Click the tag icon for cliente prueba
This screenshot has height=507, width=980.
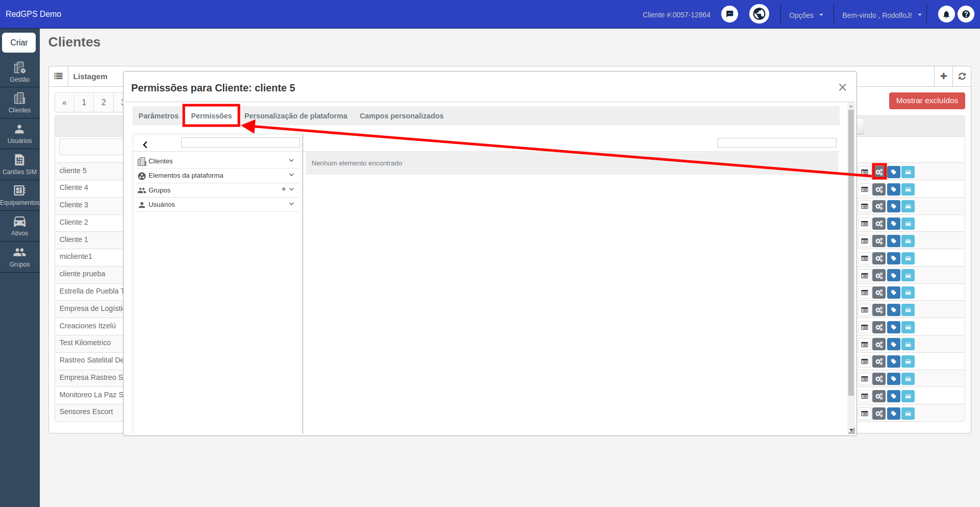[x=893, y=276]
